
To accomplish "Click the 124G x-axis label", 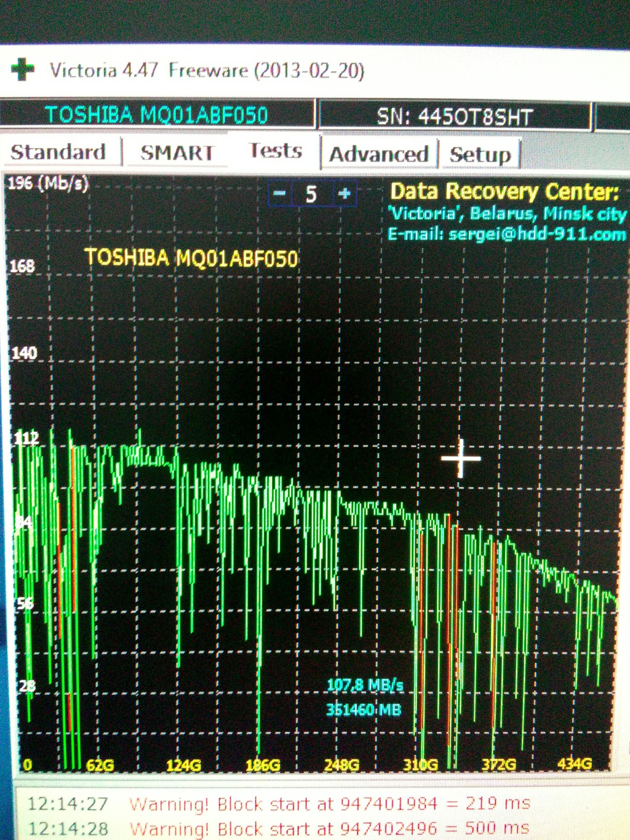I will click(183, 765).
